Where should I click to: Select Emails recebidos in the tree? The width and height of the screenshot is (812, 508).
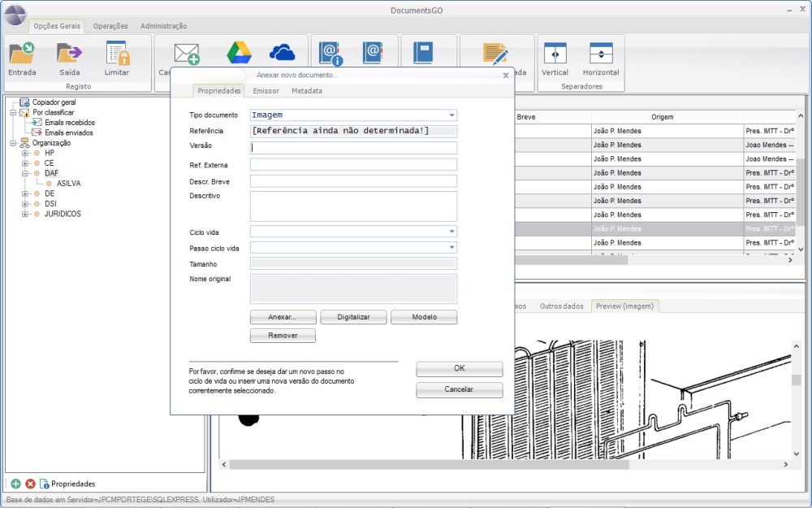69,122
